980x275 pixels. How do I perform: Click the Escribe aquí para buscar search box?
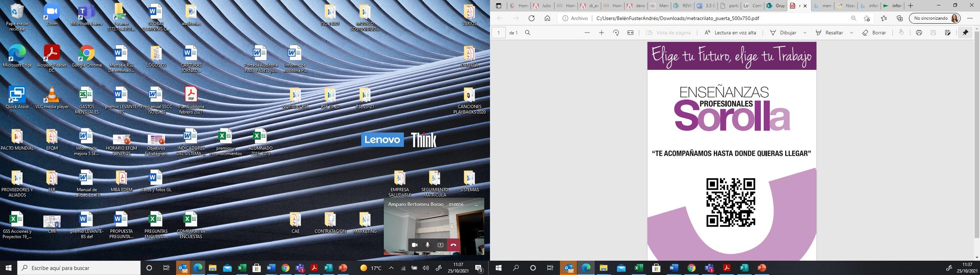(79, 268)
